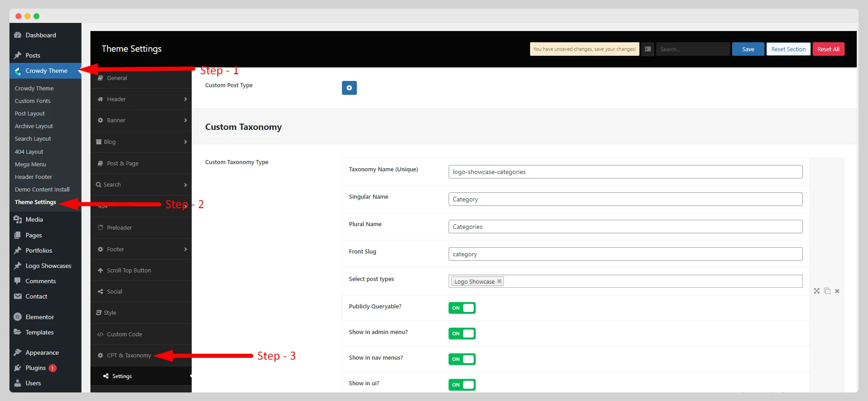Click the expand arrows icon for taxonomy item
The width and height of the screenshot is (868, 401).
point(817,291)
